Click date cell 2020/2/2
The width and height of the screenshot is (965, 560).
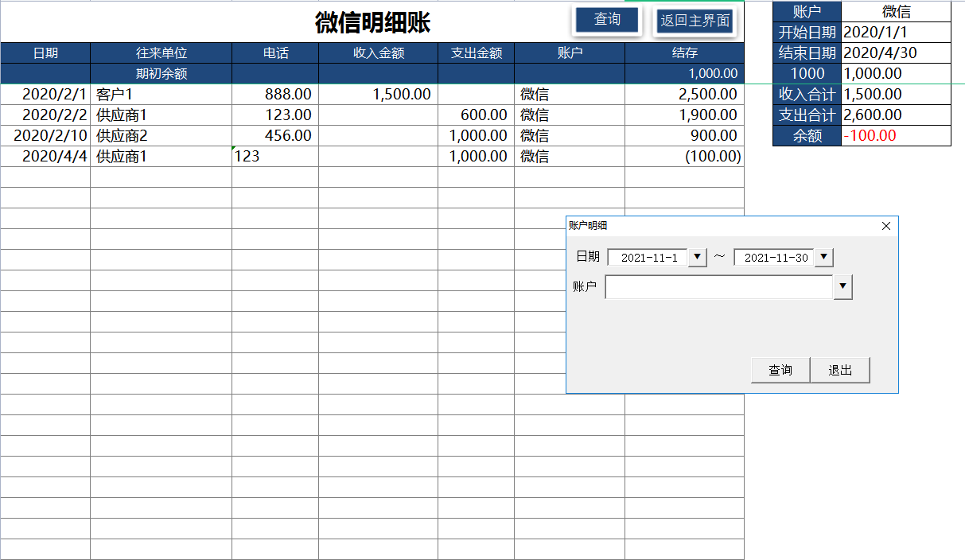45,115
